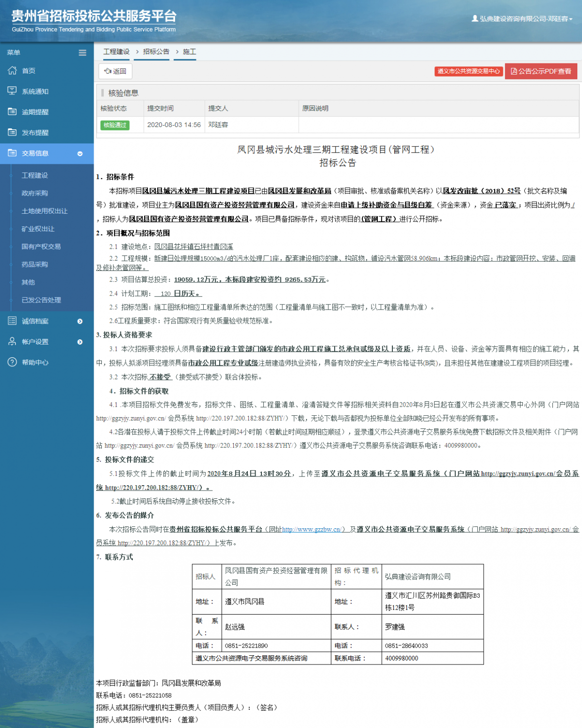Collapse the menu with the hamburger icon
Image resolution: width=582 pixels, height=728 pixels.
coord(82,53)
